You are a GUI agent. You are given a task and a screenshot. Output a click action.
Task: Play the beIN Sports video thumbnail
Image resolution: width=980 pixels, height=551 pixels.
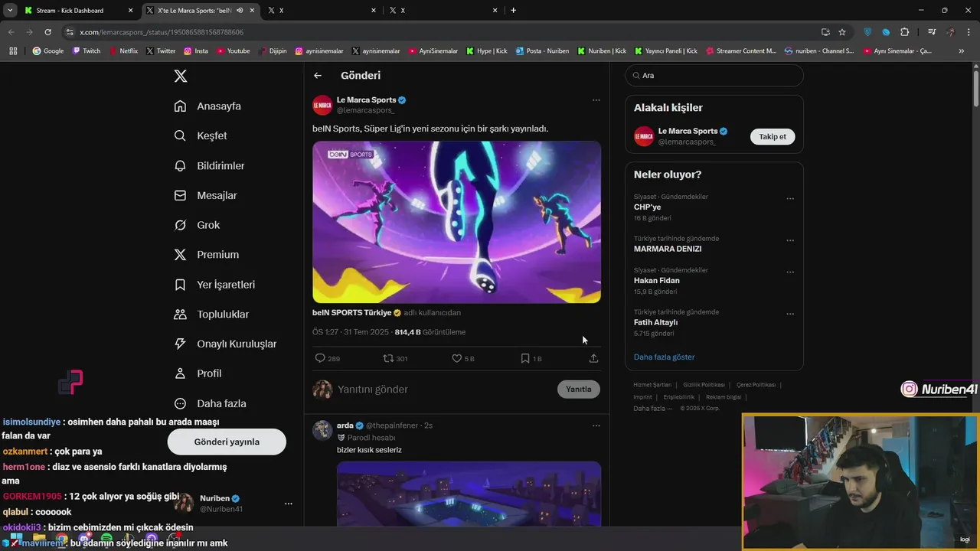click(456, 222)
